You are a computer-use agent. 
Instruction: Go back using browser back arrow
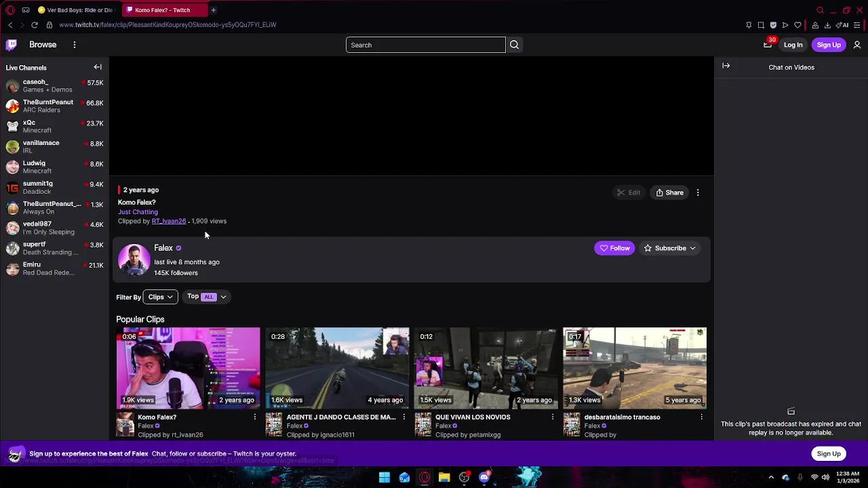tap(10, 25)
